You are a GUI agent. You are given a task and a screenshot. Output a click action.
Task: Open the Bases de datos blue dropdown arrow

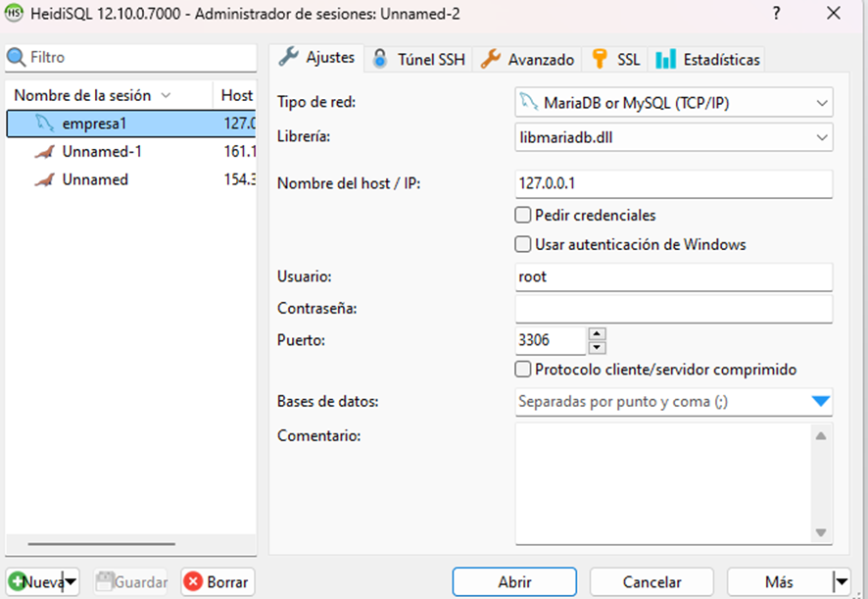coord(821,402)
